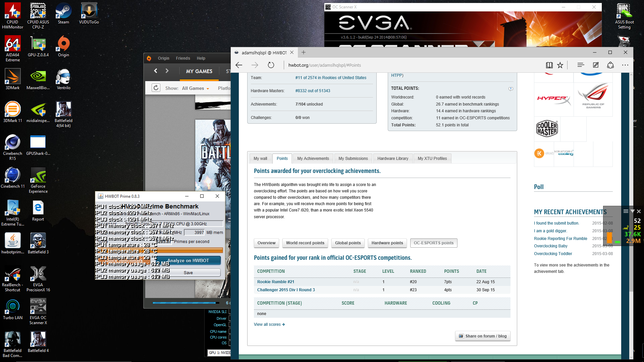Open new tab in Edge
Screen dimensions: 644x362
[304, 52]
